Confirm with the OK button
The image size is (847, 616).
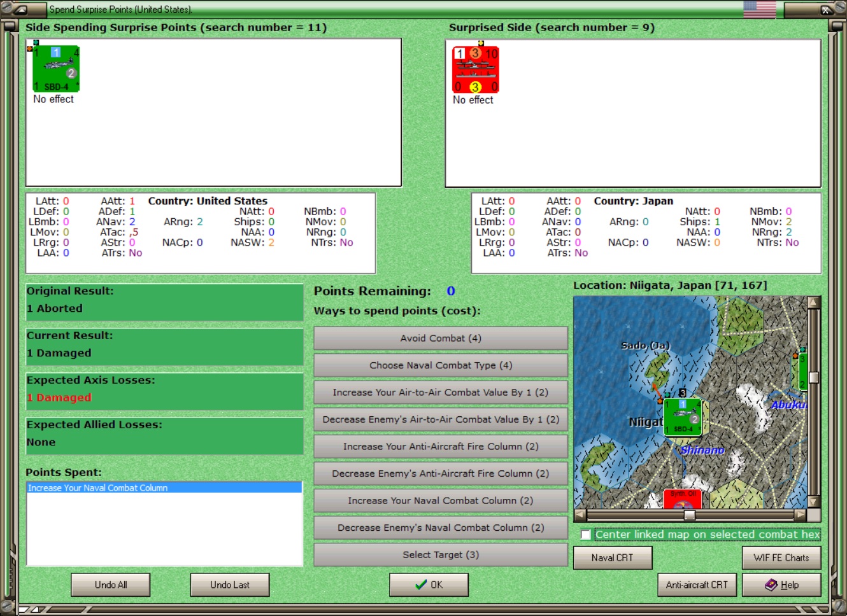click(x=429, y=585)
